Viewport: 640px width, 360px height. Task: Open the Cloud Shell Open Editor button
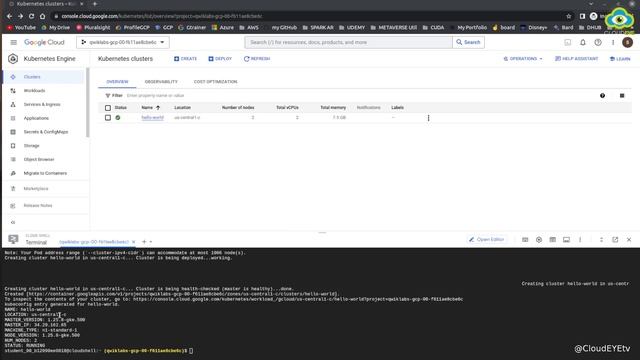coord(487,240)
